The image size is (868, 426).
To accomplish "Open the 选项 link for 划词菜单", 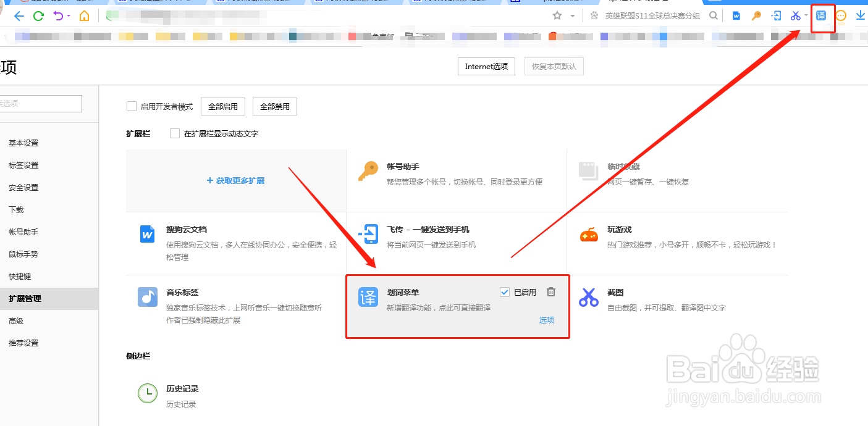I will (x=547, y=320).
